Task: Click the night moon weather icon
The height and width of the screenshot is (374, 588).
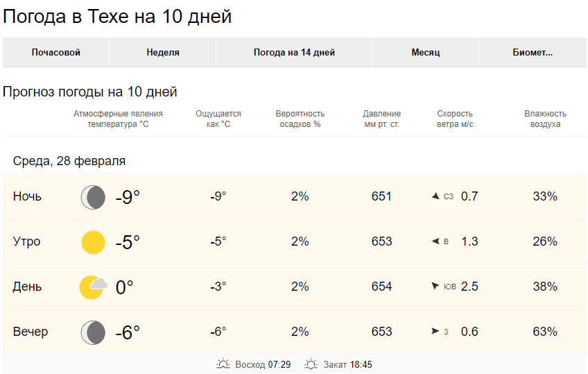Action: [93, 197]
